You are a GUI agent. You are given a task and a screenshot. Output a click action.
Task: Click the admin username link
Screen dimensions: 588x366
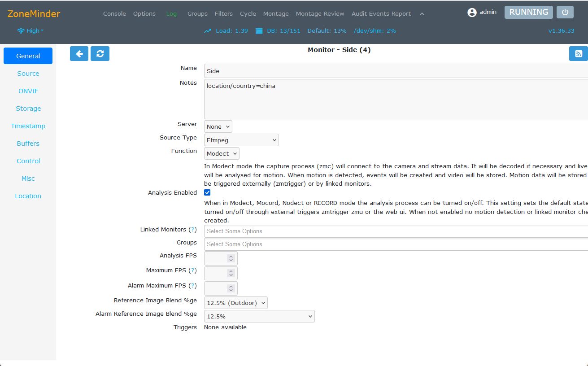tap(488, 12)
